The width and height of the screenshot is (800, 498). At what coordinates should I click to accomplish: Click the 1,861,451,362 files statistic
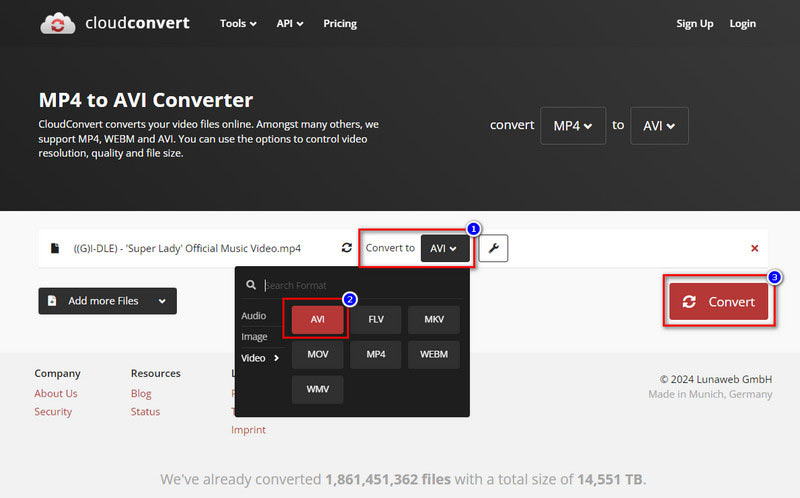point(388,480)
